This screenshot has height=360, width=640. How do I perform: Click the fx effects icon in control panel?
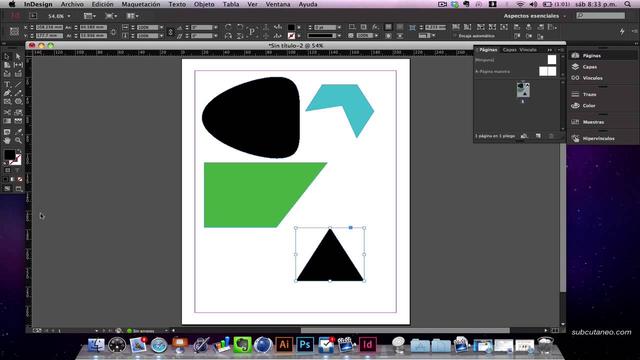point(375,27)
